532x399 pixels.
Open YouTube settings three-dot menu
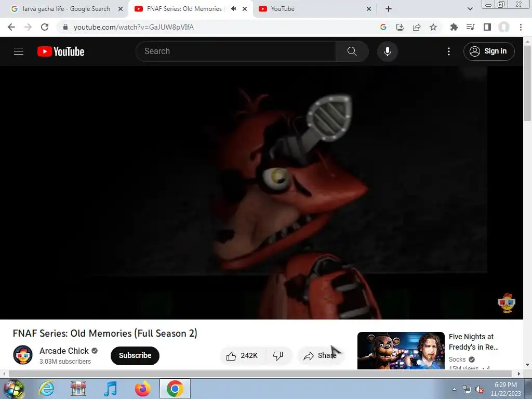tap(448, 51)
